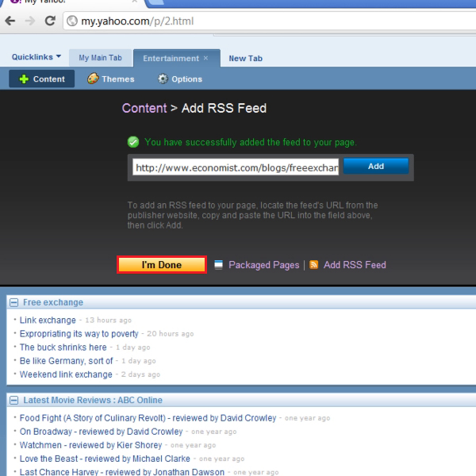This screenshot has height=476, width=476.
Task: Click the I'm Done button
Action: coord(162,265)
